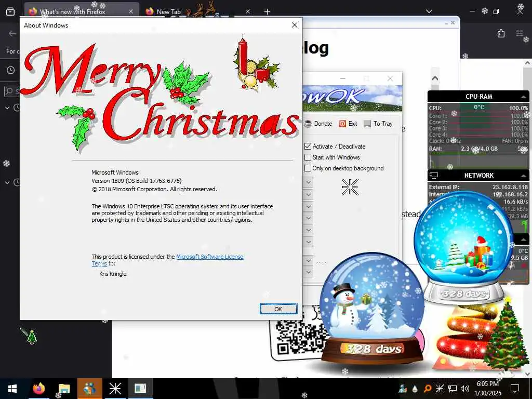Viewport: 532px width, 399px height.
Task: Open the taskbar clock showing 6:05 PM
Action: click(487, 389)
